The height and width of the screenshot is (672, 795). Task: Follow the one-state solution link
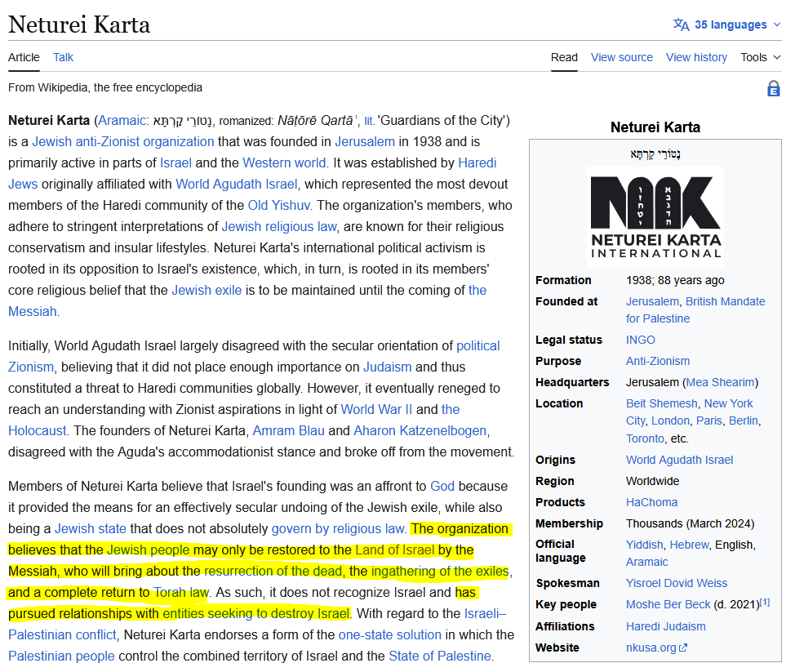pyautogui.click(x=389, y=635)
